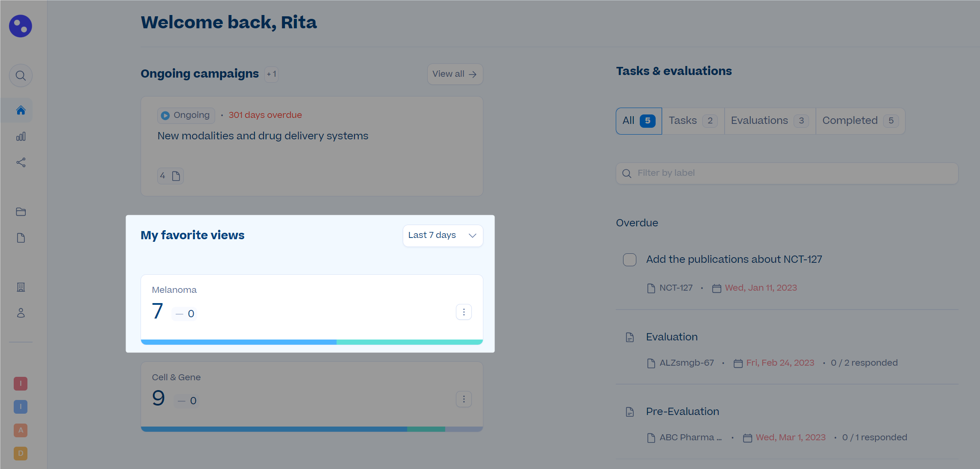Image resolution: width=980 pixels, height=469 pixels.
Task: Click the 'My favorite views' heading
Action: click(x=192, y=235)
